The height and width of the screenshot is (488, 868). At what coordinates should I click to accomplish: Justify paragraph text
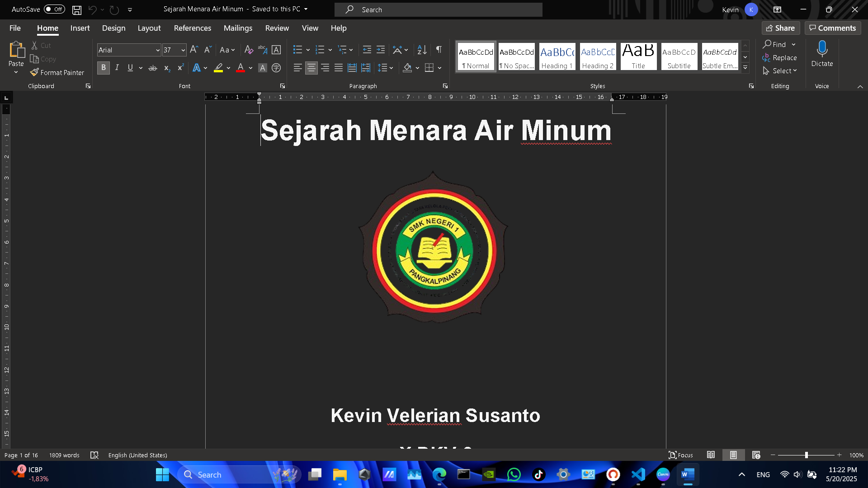pyautogui.click(x=339, y=68)
